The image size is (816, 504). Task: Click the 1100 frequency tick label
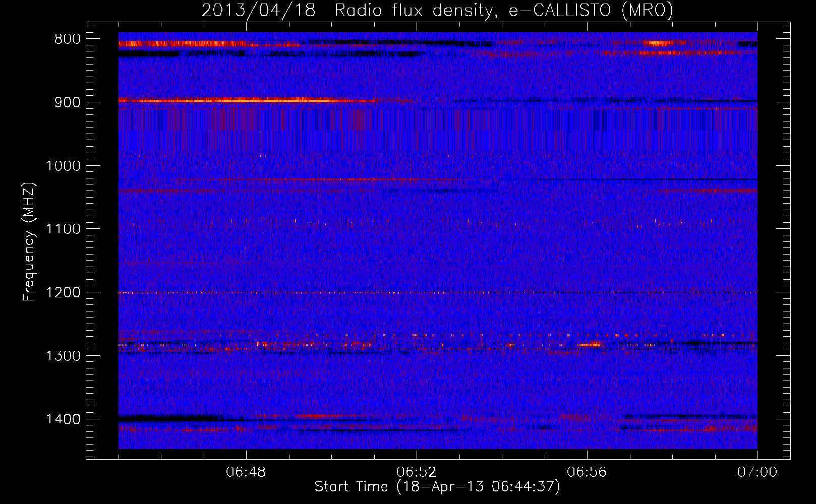64,229
